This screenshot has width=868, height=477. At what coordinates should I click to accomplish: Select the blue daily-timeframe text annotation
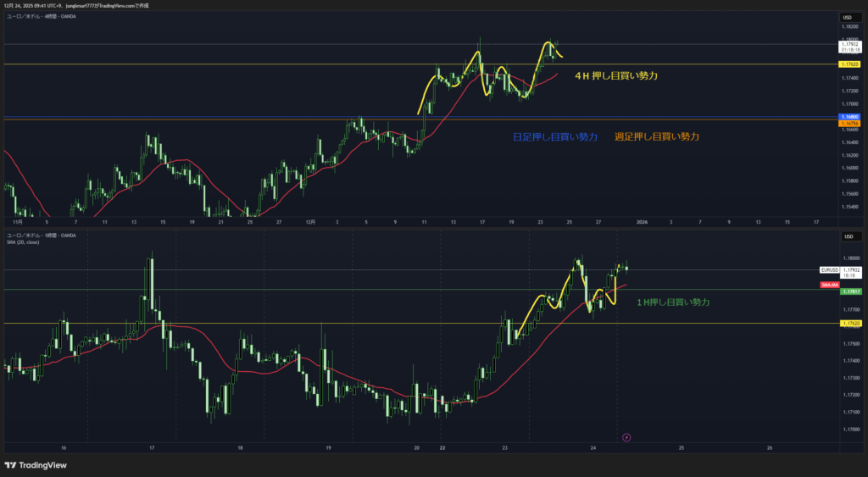(x=555, y=136)
